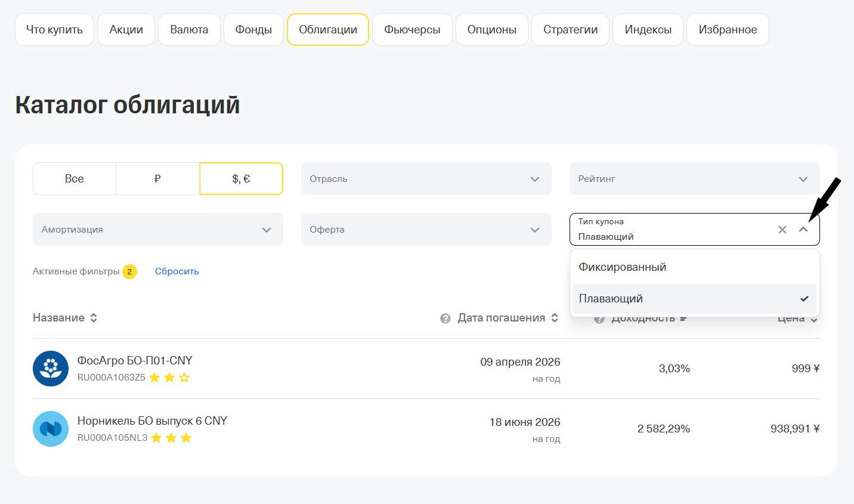Screen dimensions: 854x504
Task: Click the PhosAgro company logo icon
Action: coord(51,369)
